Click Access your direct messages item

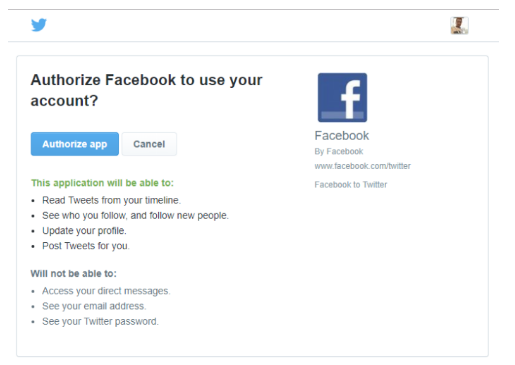106,291
